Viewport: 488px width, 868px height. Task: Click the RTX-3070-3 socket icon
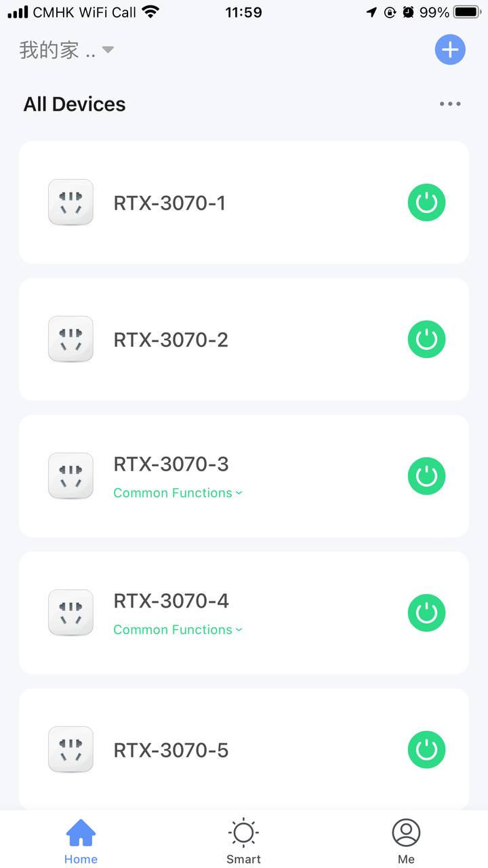pos(70,476)
